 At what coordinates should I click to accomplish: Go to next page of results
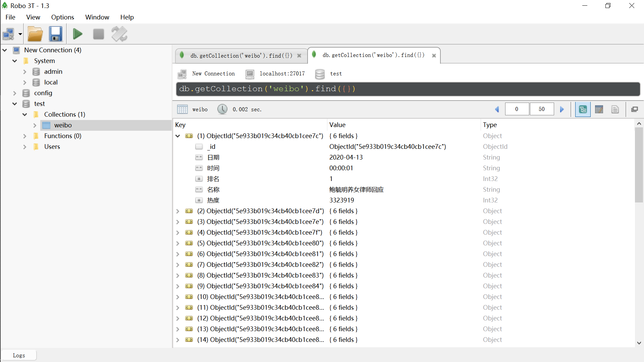562,109
